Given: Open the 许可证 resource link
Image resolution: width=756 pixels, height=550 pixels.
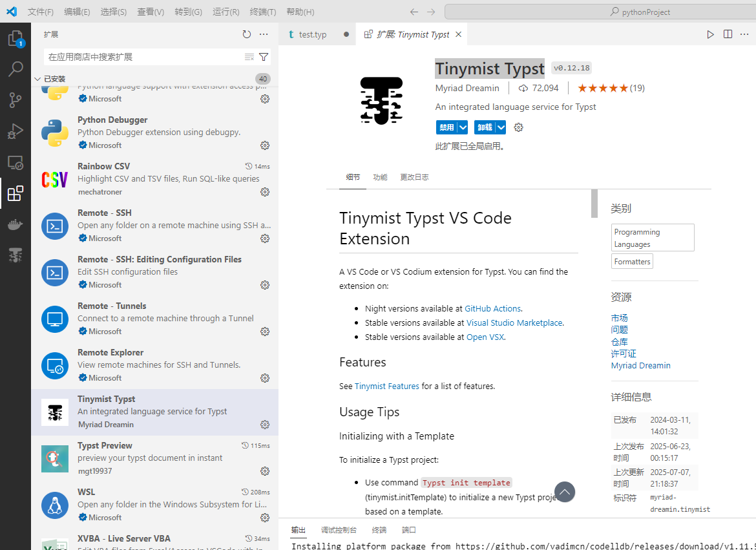Looking at the screenshot, I should [624, 354].
